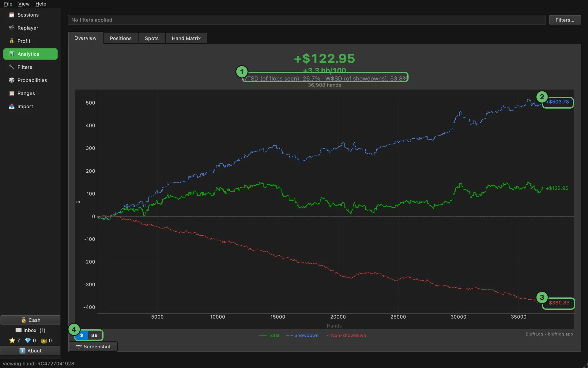Click the Viewing hand status bar text
The width and height of the screenshot is (588, 368).
(38, 364)
